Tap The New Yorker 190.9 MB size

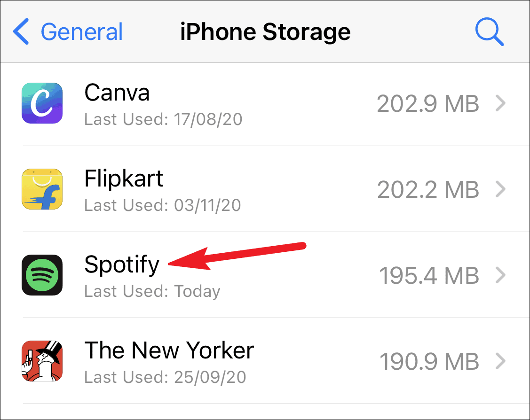pos(429,362)
